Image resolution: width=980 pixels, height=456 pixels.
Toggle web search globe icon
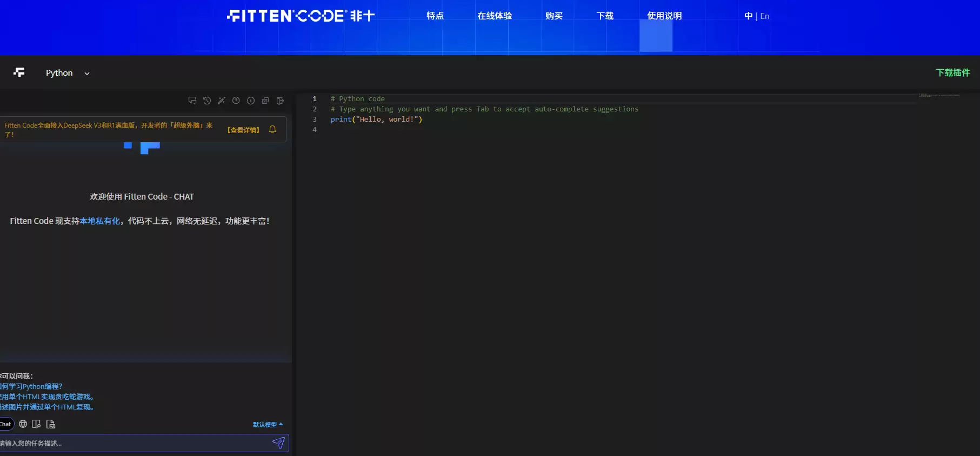[23, 424]
